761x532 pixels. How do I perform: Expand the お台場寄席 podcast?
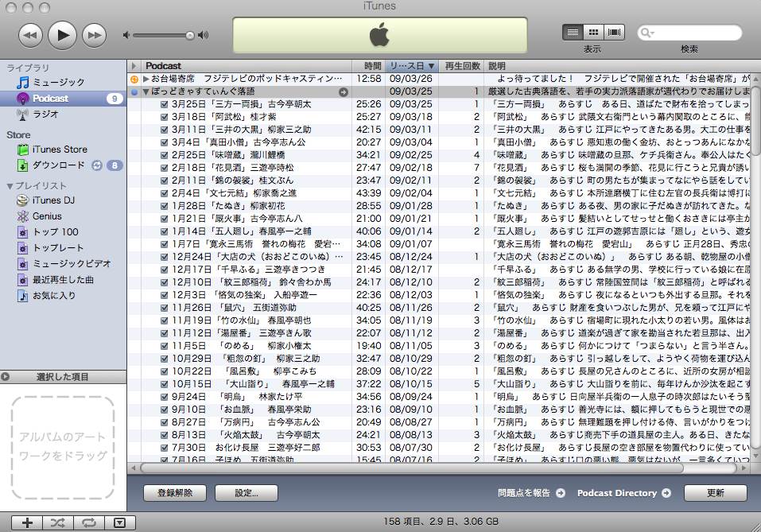click(x=146, y=79)
